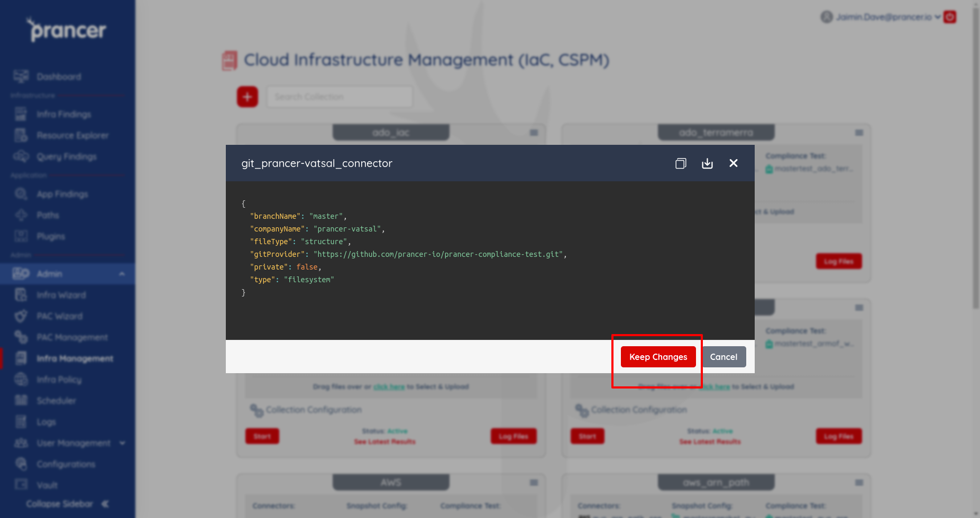The image size is (980, 518).
Task: Click the Paths sidebar icon
Action: pyautogui.click(x=21, y=215)
